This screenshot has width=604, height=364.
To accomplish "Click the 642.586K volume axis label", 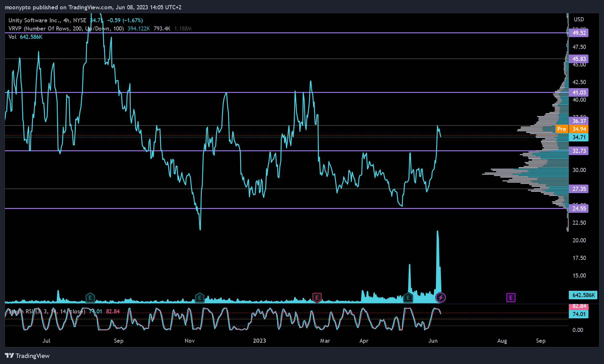I will pyautogui.click(x=583, y=295).
